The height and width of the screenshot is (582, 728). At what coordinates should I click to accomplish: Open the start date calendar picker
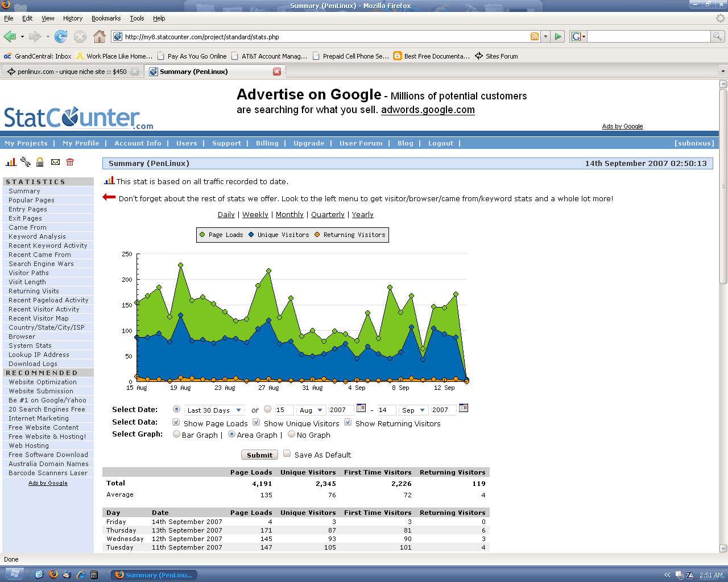(x=361, y=408)
